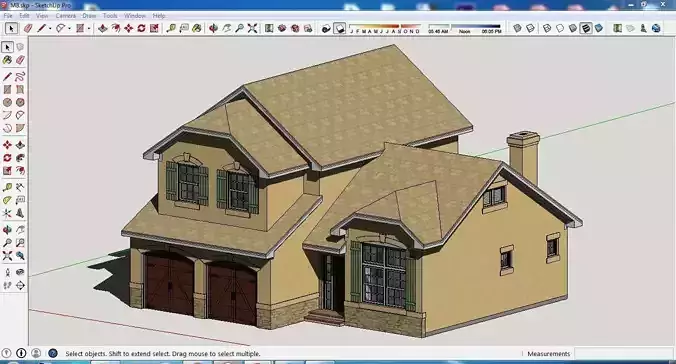Pick the Follow Me tool in left toolbar
Viewport: 676px width, 364px height.
(20, 158)
